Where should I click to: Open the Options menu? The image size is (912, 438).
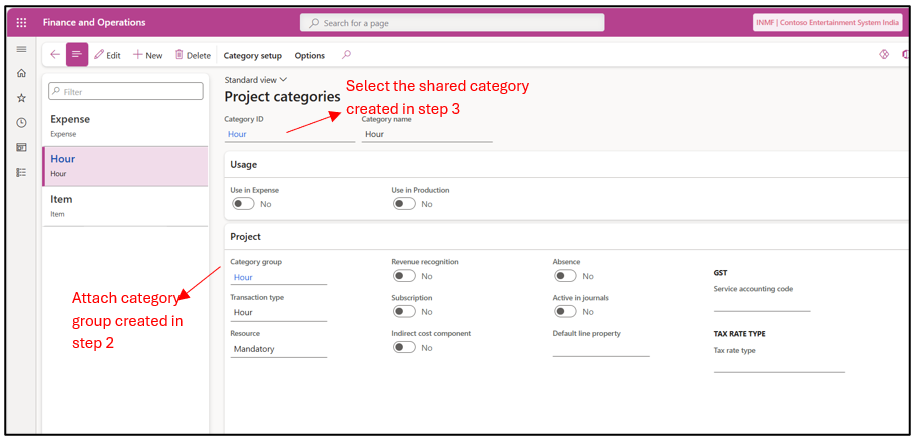[309, 55]
